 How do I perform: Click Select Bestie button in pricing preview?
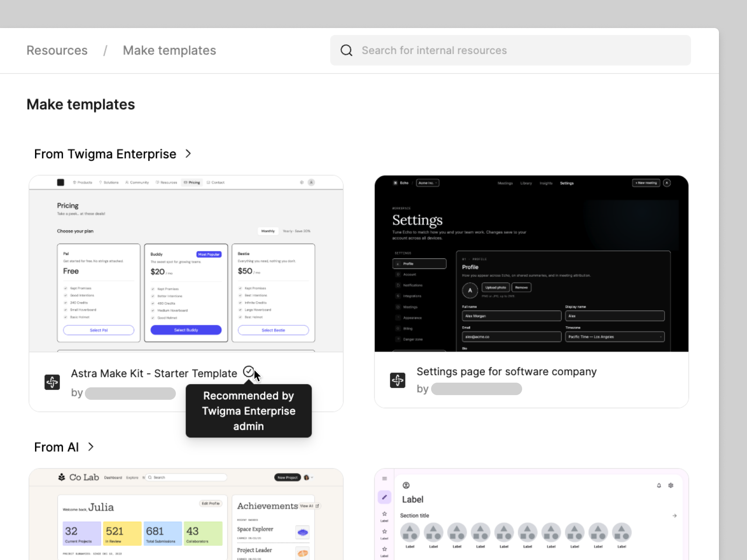pyautogui.click(x=273, y=330)
